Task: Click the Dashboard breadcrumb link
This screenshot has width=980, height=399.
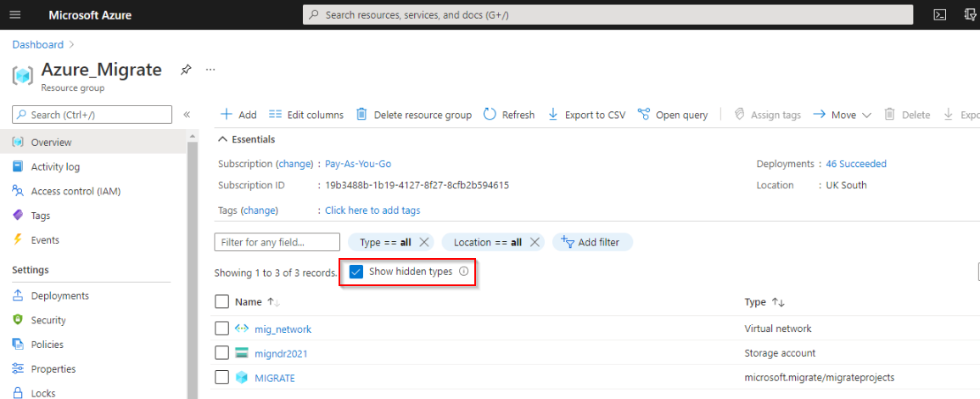Action: click(x=37, y=44)
